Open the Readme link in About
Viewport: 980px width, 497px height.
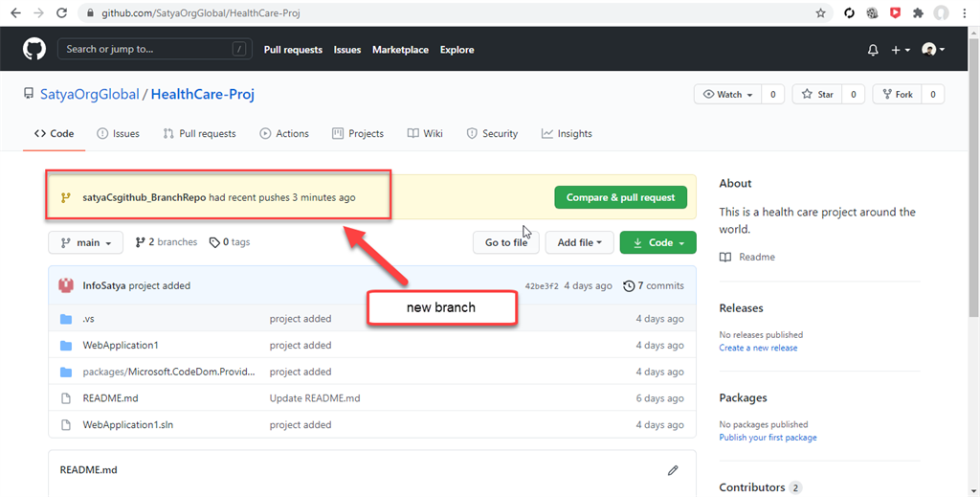[x=747, y=257]
